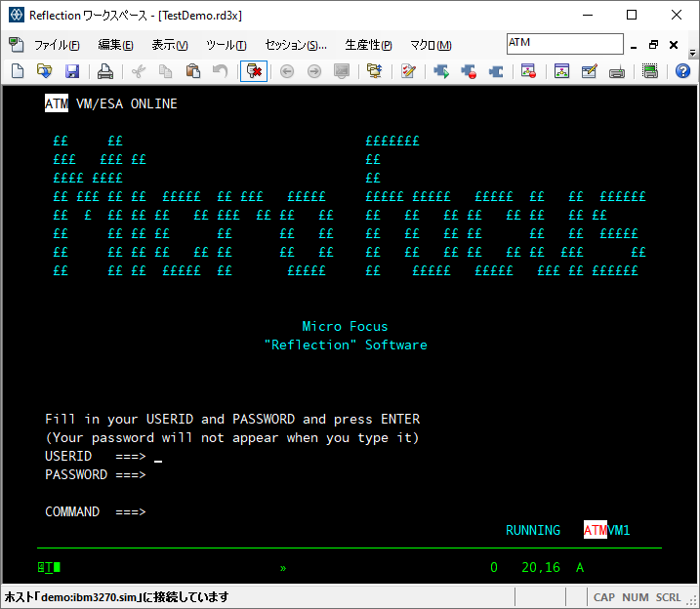This screenshot has width=700, height=609.
Task: Open the ファイル(F) menu
Action: point(57,45)
